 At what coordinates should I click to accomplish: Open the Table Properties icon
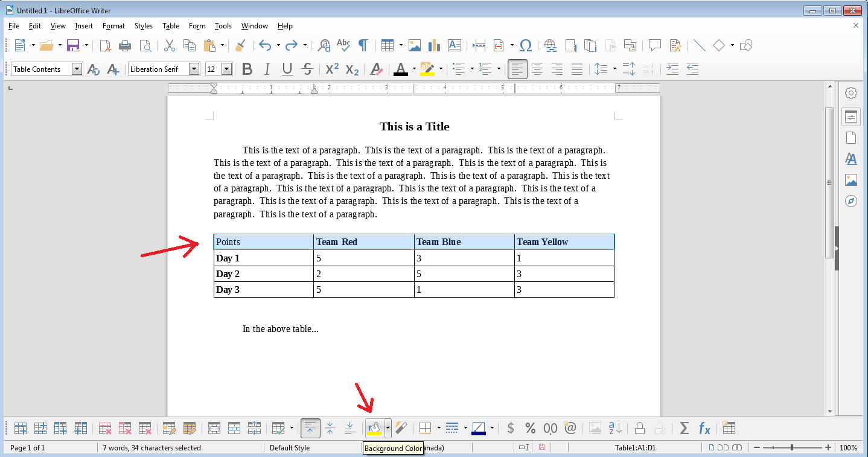pos(729,428)
